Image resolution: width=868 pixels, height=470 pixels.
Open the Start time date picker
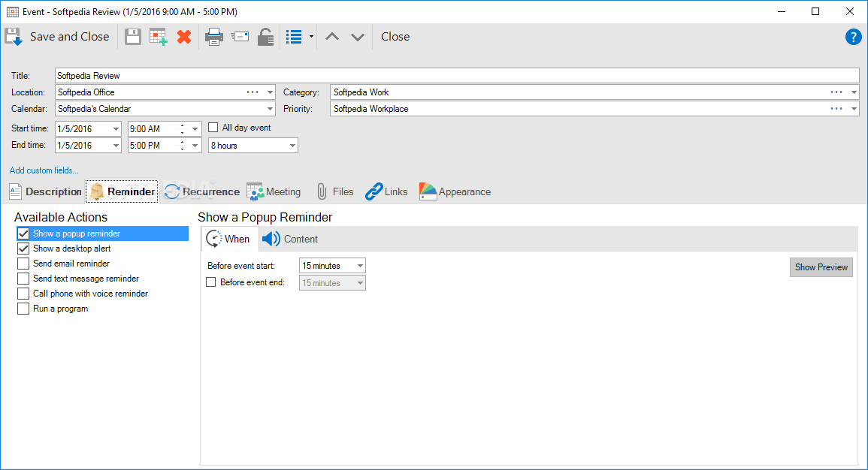(116, 129)
